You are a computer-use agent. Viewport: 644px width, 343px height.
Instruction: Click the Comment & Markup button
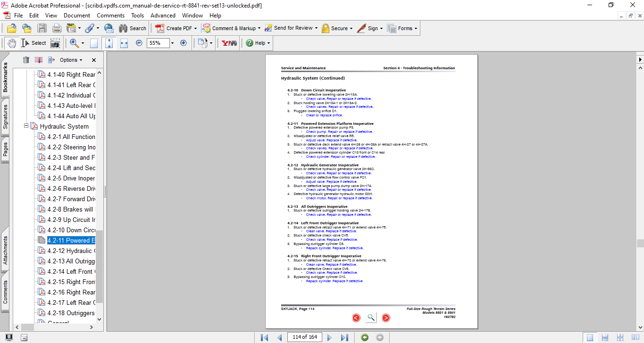point(229,28)
